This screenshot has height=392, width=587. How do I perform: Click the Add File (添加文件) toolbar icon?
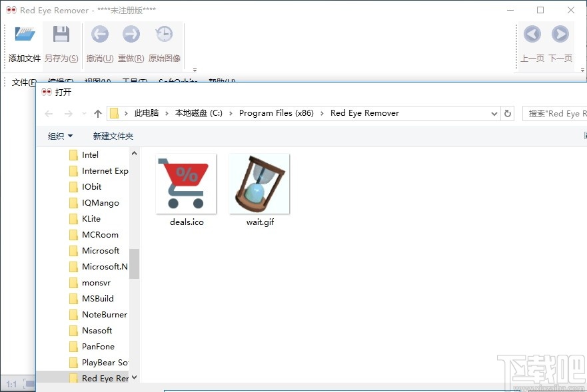pos(25,35)
